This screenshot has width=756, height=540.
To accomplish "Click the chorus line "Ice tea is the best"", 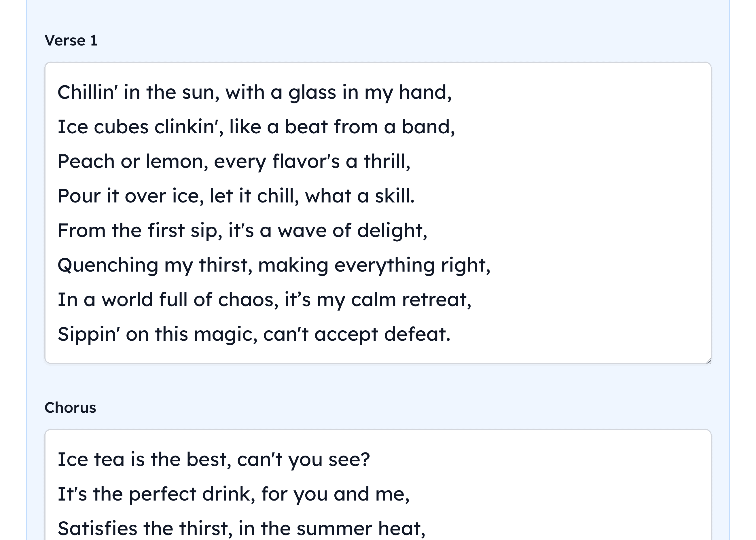I will point(213,460).
